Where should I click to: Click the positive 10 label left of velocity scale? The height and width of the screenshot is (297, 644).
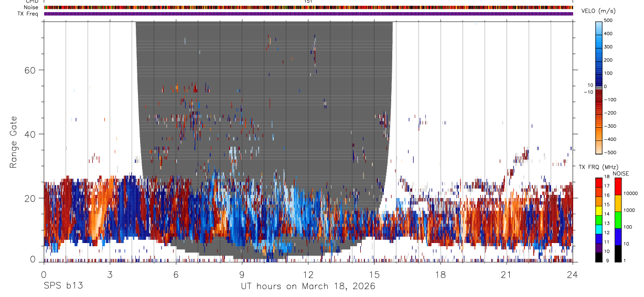590,85
